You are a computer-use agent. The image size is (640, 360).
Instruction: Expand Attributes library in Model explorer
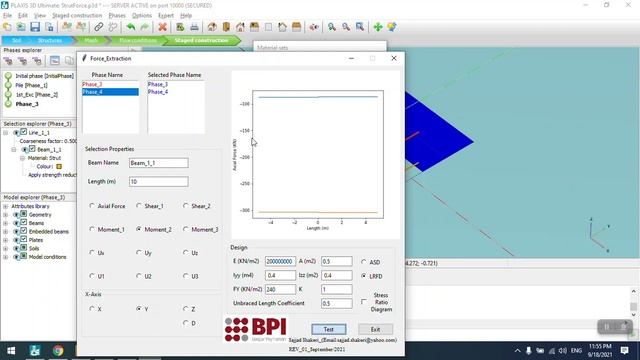[5, 207]
